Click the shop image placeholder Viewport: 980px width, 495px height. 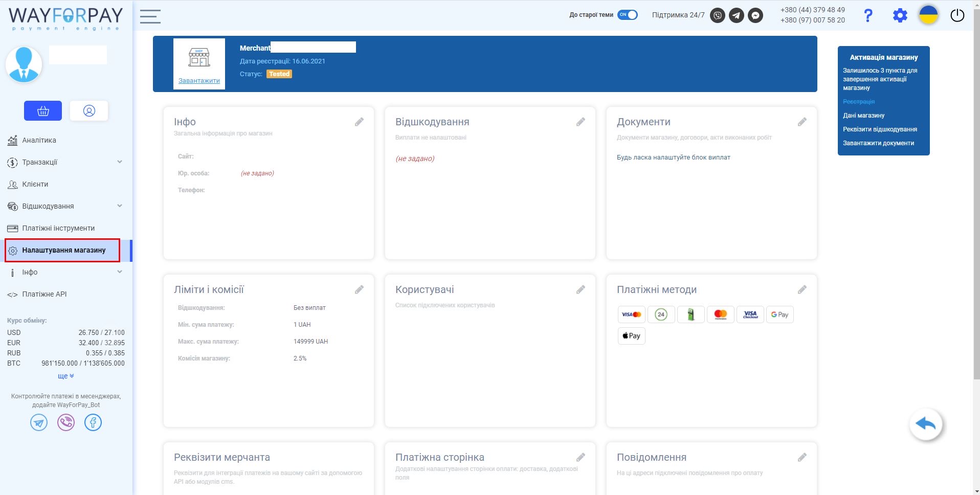[199, 57]
